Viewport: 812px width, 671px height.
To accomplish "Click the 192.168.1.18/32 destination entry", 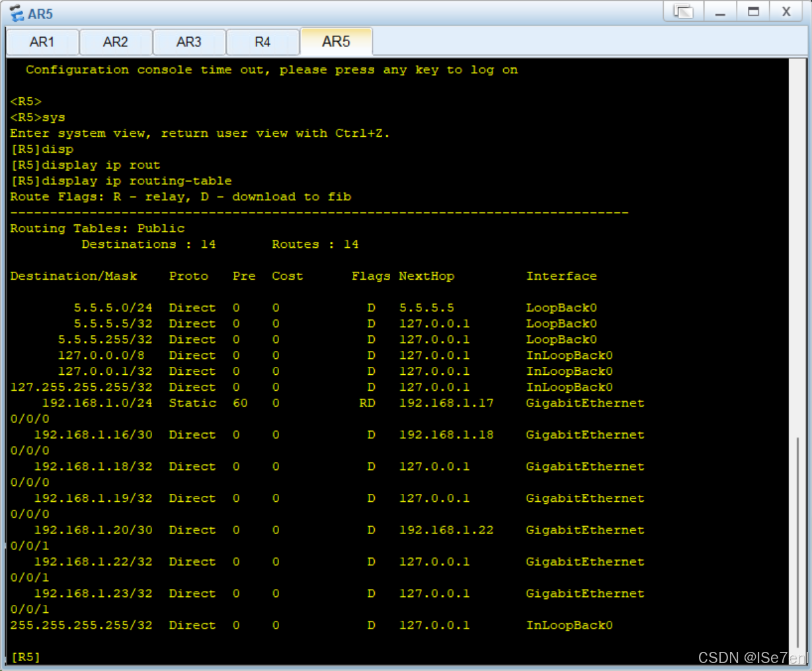I will click(93, 467).
